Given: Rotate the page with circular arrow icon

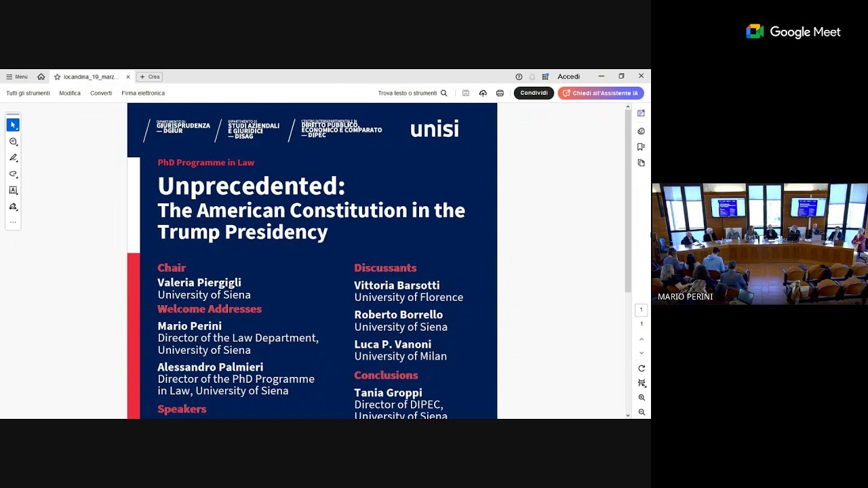Looking at the screenshot, I should coord(642,368).
